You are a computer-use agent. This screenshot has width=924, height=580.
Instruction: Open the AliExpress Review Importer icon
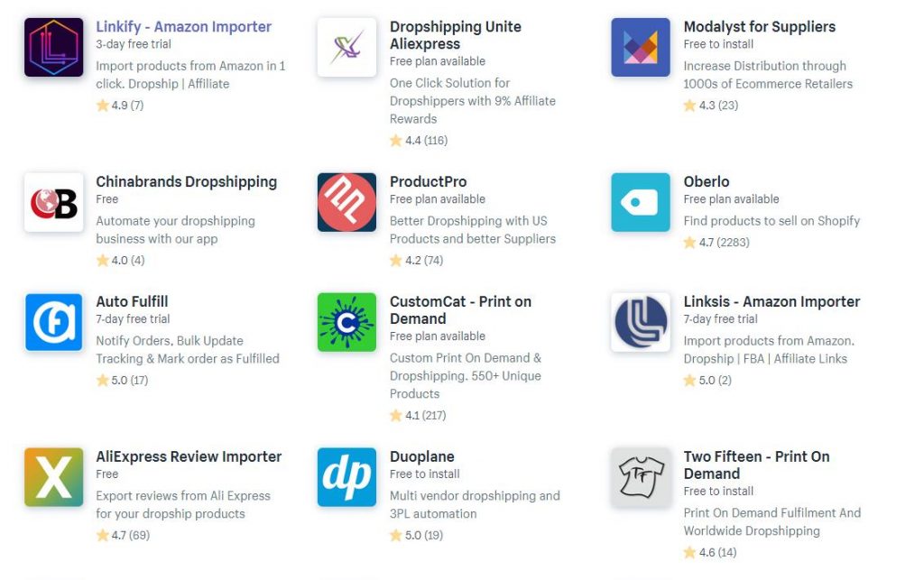[53, 477]
